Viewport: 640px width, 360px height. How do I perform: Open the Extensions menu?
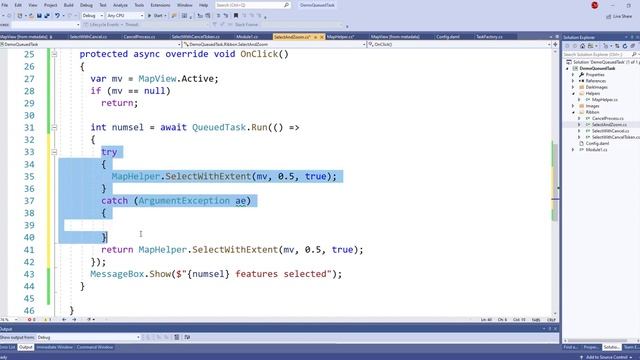tap(160, 5)
